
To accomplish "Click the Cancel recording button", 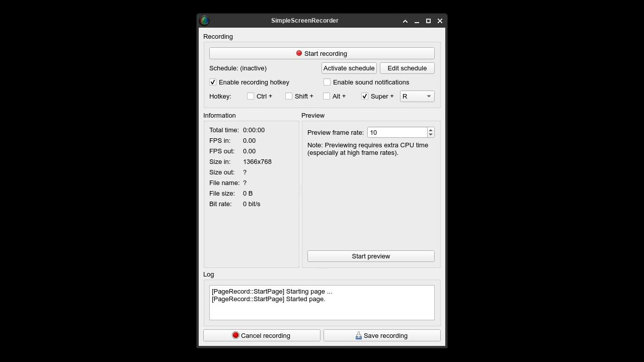I will click(262, 335).
